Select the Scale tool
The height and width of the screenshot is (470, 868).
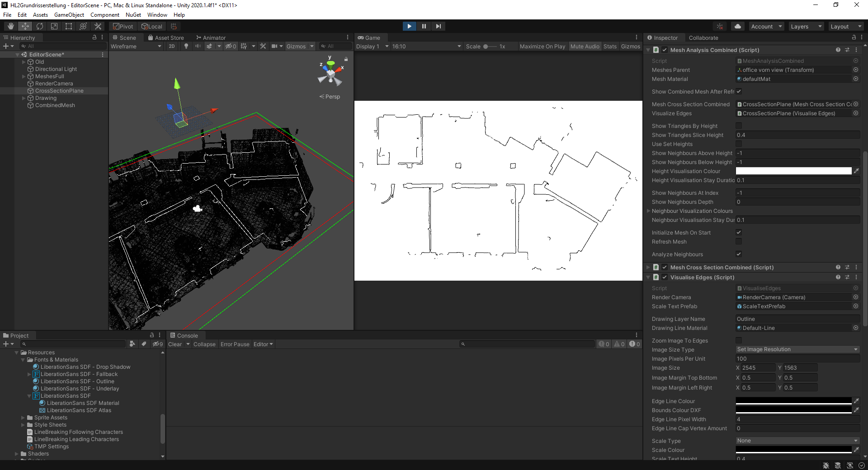click(54, 26)
